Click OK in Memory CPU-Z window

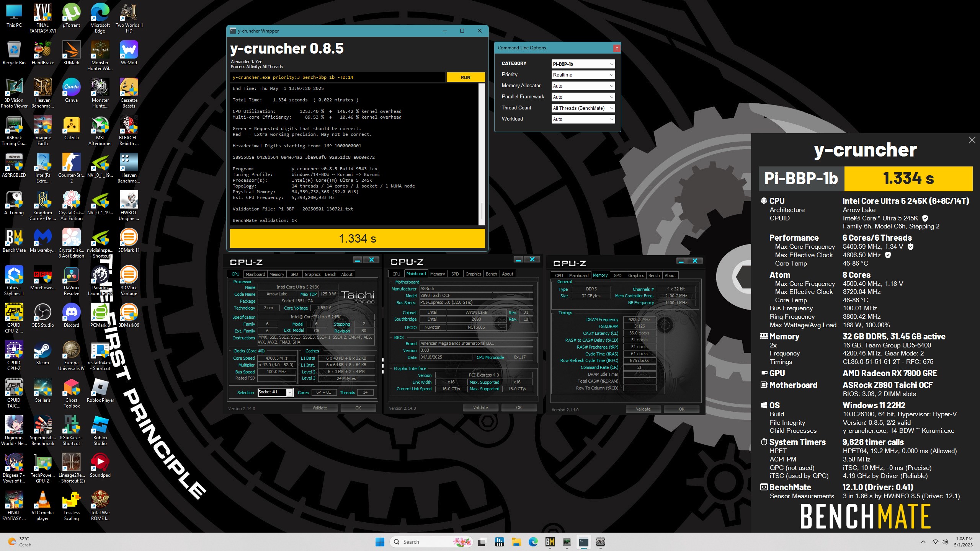click(x=681, y=409)
